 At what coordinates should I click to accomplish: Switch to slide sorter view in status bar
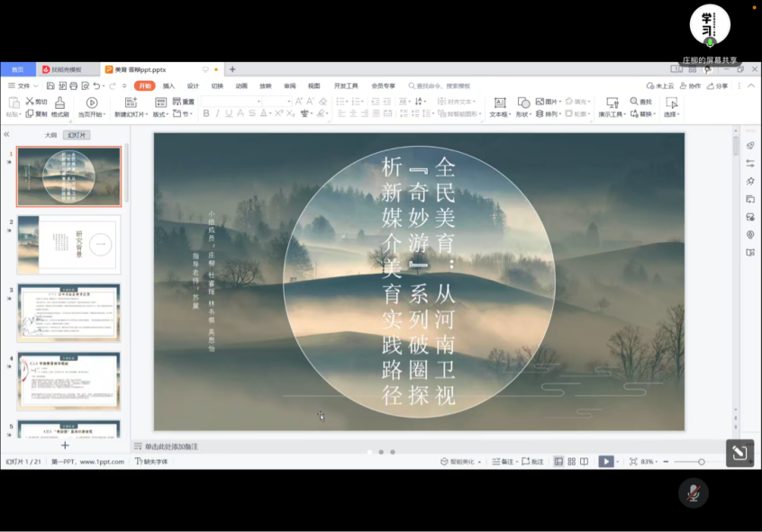click(x=571, y=462)
